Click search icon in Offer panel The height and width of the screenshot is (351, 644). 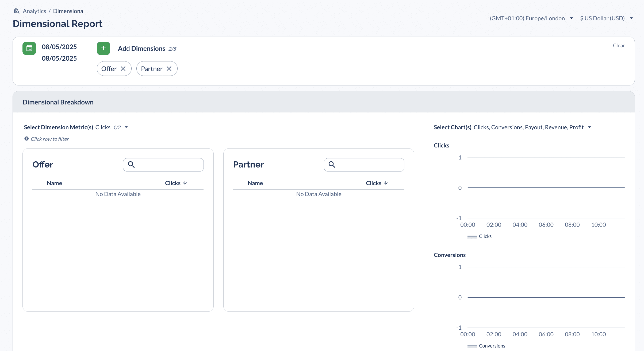(x=131, y=165)
